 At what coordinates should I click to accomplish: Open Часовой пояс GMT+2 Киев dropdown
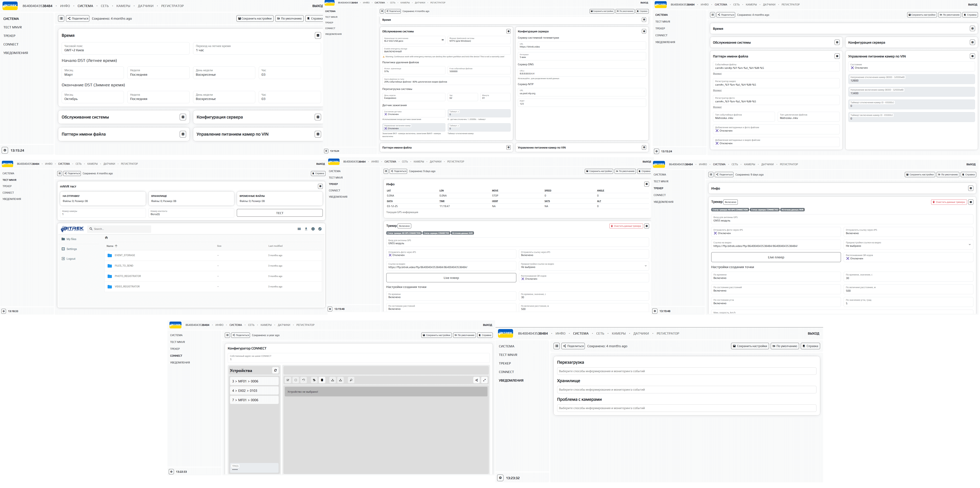tap(126, 48)
